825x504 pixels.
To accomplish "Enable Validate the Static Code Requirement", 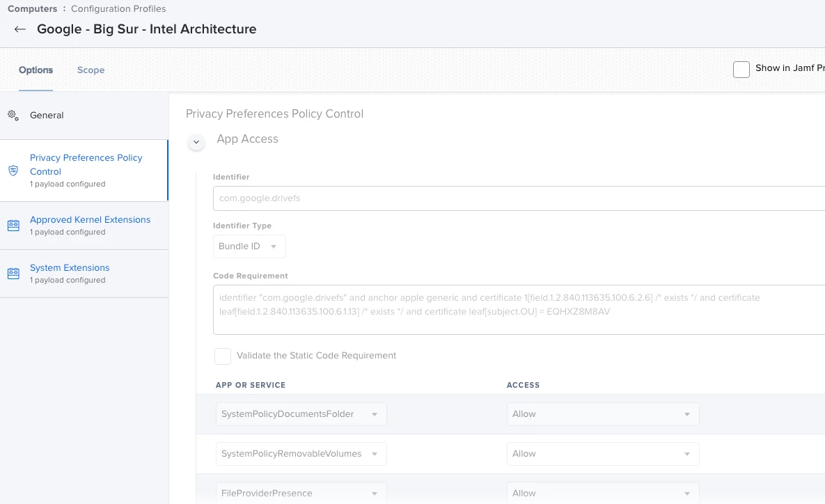I will click(223, 356).
